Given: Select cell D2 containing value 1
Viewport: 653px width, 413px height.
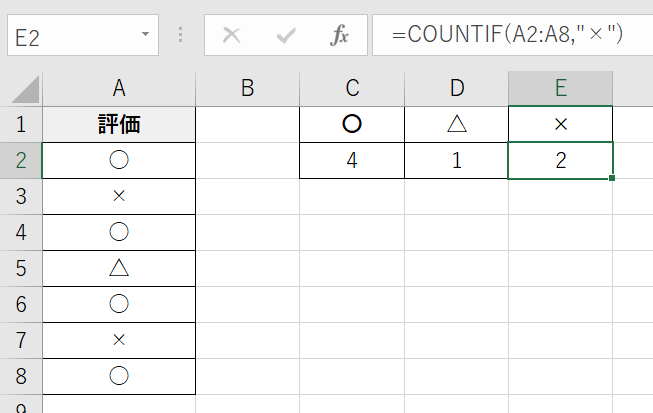Looking at the screenshot, I should click(456, 160).
